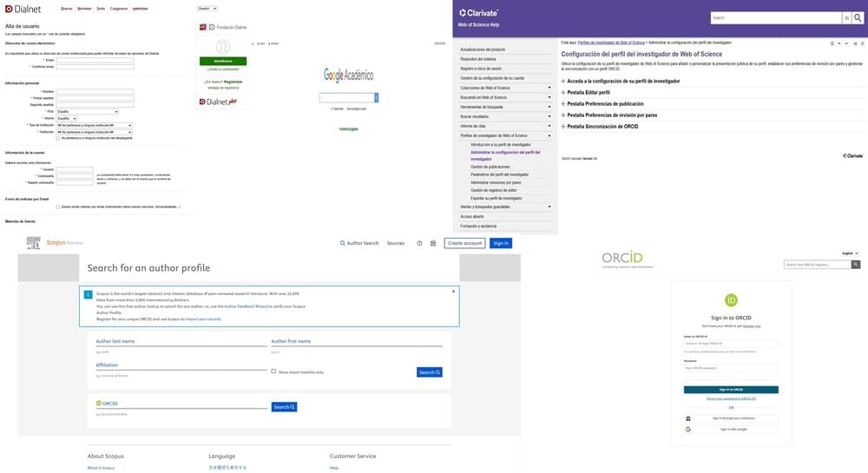Image resolution: width=868 pixels, height=473 pixels.
Task: Open Acceso abierto in Clarivate sidebar
Action: [472, 217]
